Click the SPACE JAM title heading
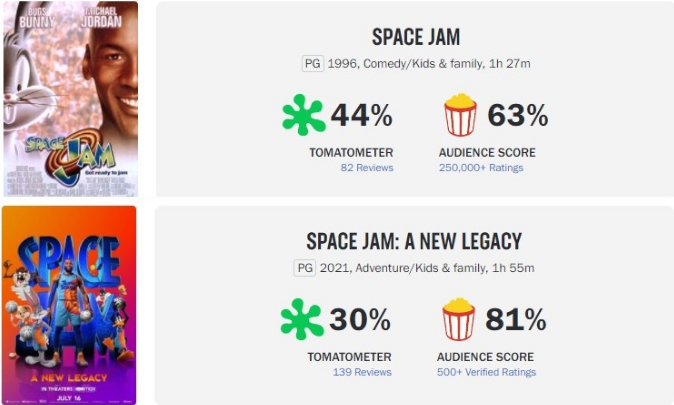Viewport: 674px width, 405px height. [x=416, y=37]
